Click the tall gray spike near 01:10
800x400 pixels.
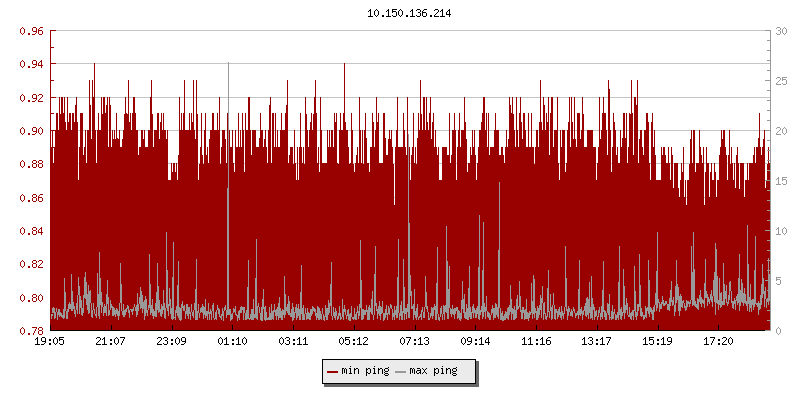[228, 150]
